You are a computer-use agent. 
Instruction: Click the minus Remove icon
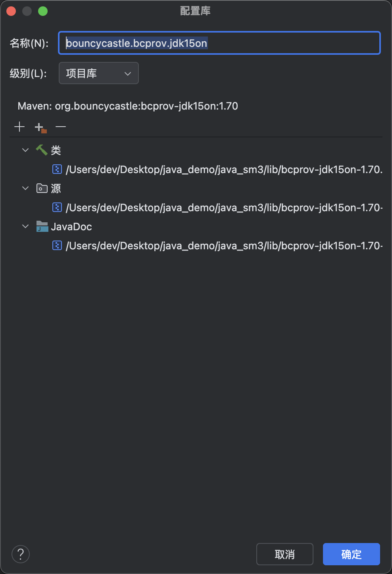61,127
